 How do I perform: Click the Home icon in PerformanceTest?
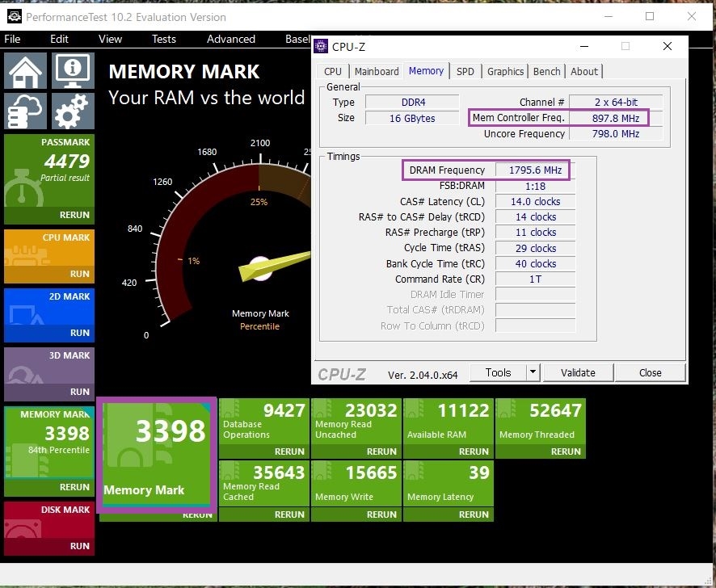[27, 71]
